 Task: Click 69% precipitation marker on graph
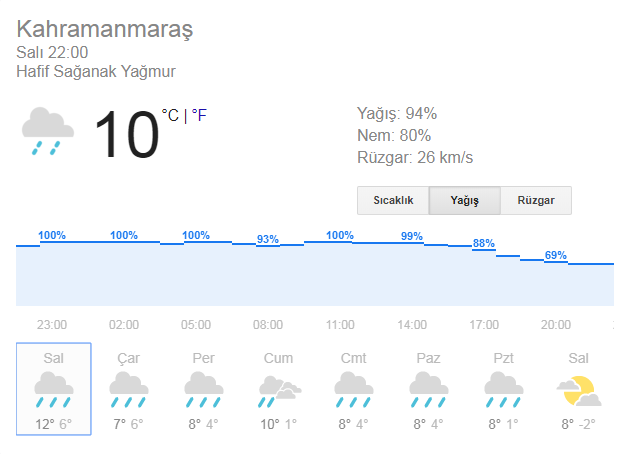tap(556, 255)
